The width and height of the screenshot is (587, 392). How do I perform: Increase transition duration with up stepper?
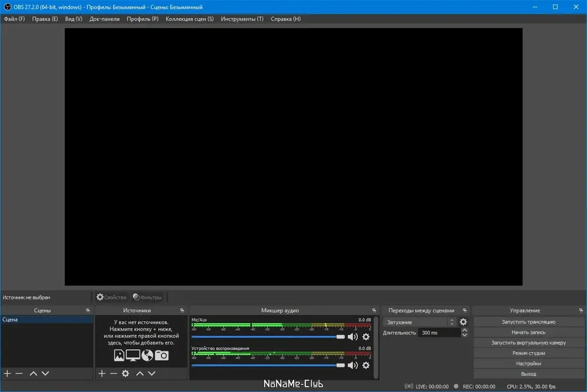pyautogui.click(x=464, y=330)
